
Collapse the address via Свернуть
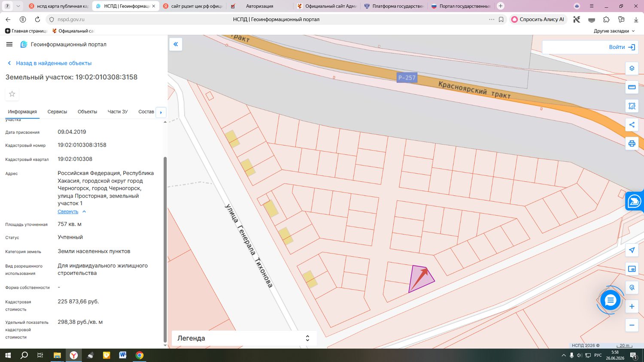72,211
